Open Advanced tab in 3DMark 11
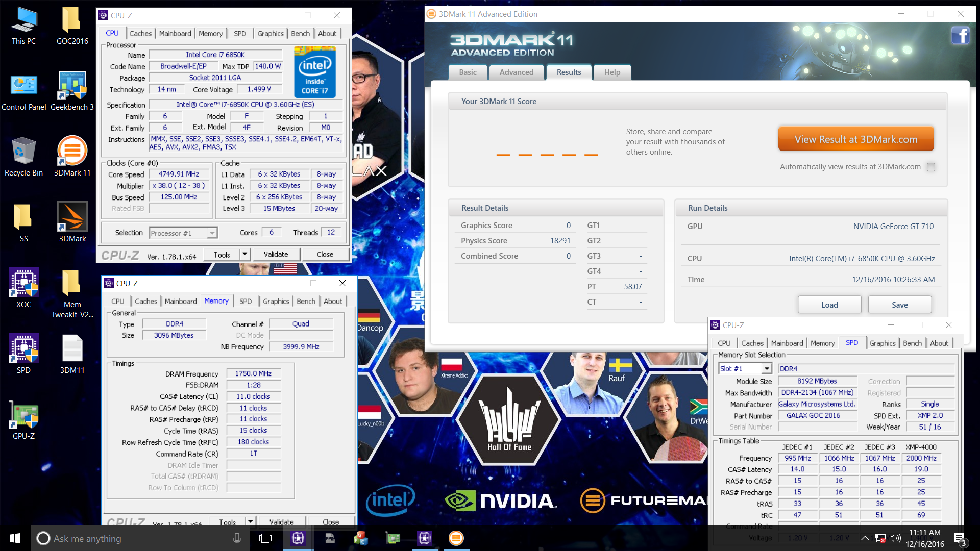980x551 pixels. pyautogui.click(x=517, y=72)
